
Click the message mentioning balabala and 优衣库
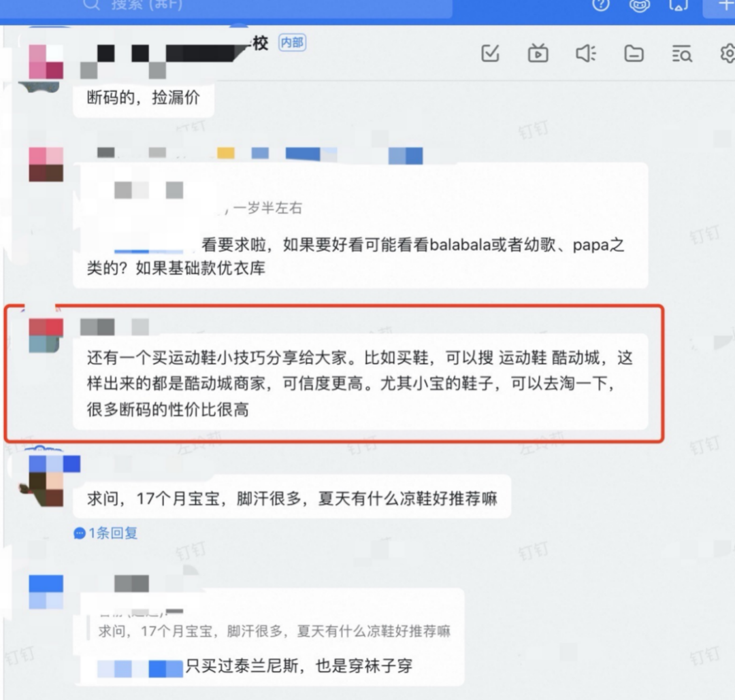tap(360, 227)
